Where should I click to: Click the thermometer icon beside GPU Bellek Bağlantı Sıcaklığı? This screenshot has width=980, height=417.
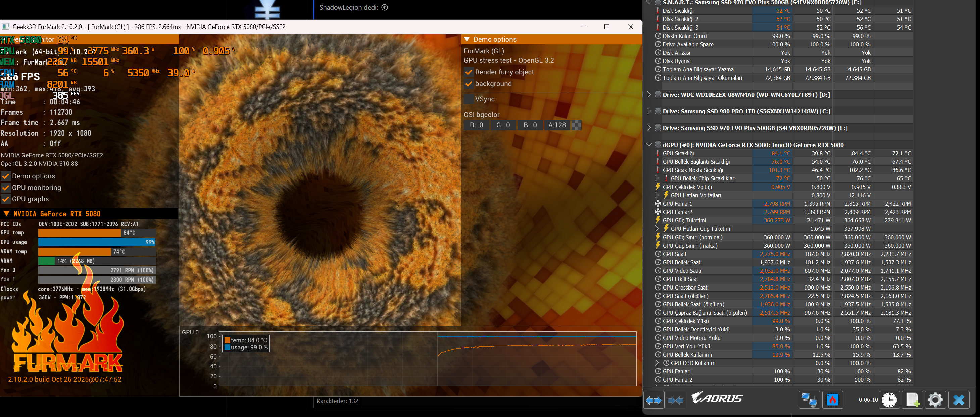pyautogui.click(x=658, y=162)
